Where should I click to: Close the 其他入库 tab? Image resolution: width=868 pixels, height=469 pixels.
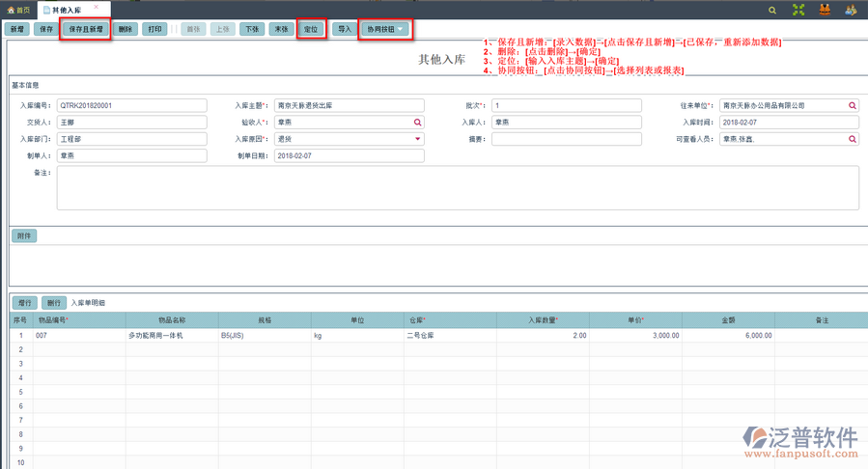pos(96,8)
